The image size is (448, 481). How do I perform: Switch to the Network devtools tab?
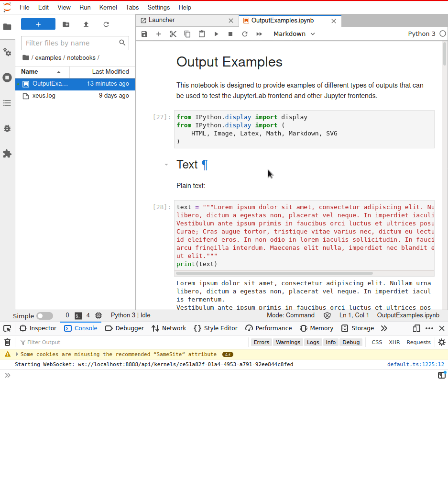coord(169,328)
